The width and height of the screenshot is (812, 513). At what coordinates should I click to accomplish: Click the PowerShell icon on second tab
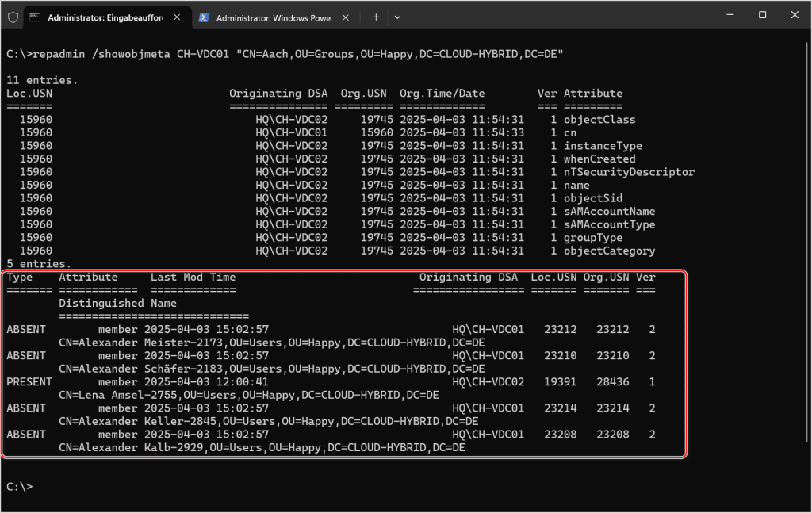click(x=204, y=17)
